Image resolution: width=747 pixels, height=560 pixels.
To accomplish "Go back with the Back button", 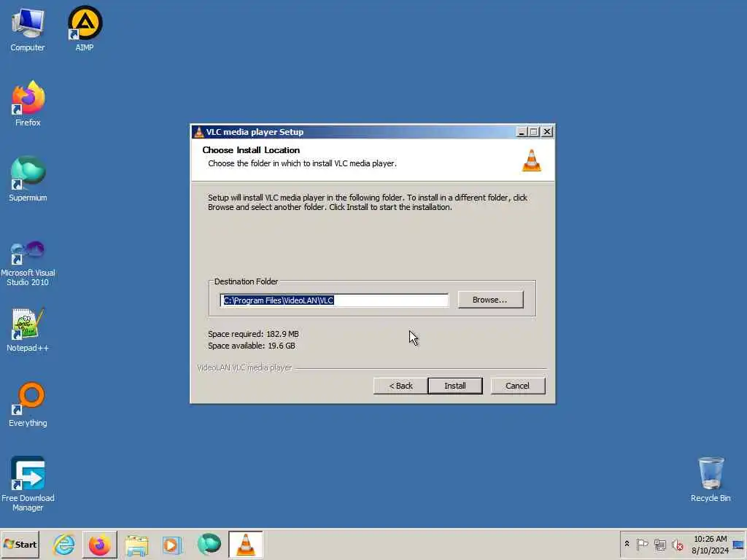I will point(400,386).
